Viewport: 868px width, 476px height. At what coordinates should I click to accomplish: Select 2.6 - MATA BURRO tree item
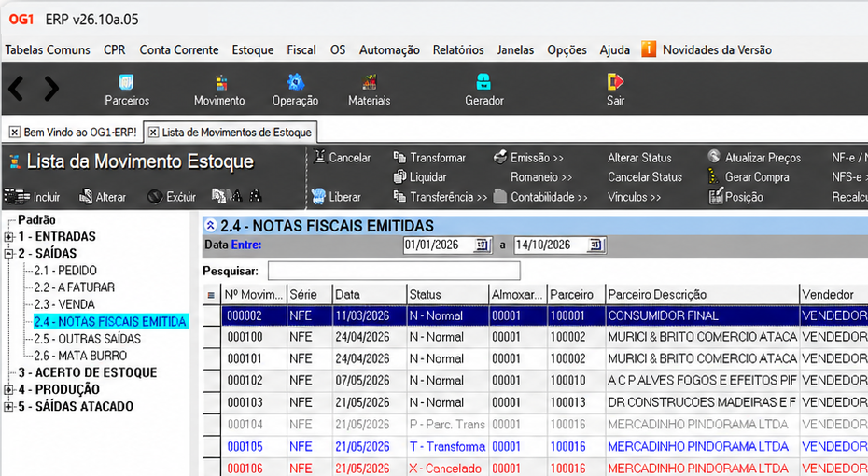[x=80, y=356]
